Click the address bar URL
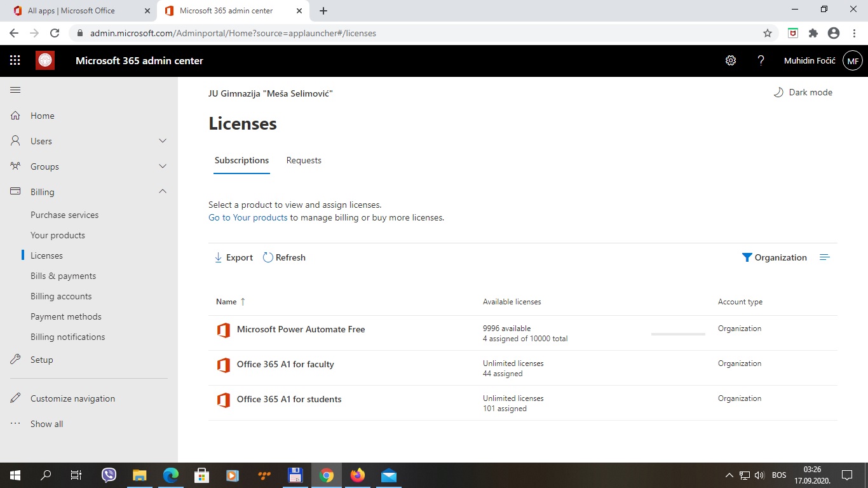 [x=233, y=33]
